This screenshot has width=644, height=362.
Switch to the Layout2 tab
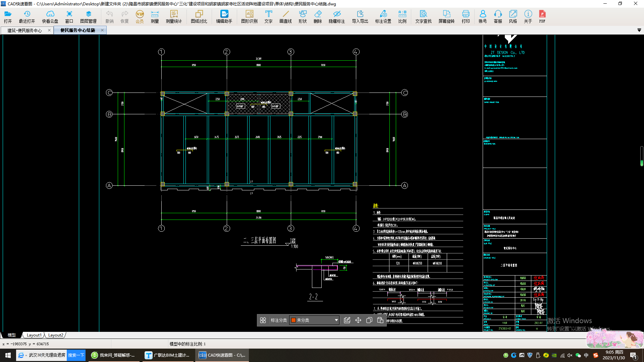point(55,335)
